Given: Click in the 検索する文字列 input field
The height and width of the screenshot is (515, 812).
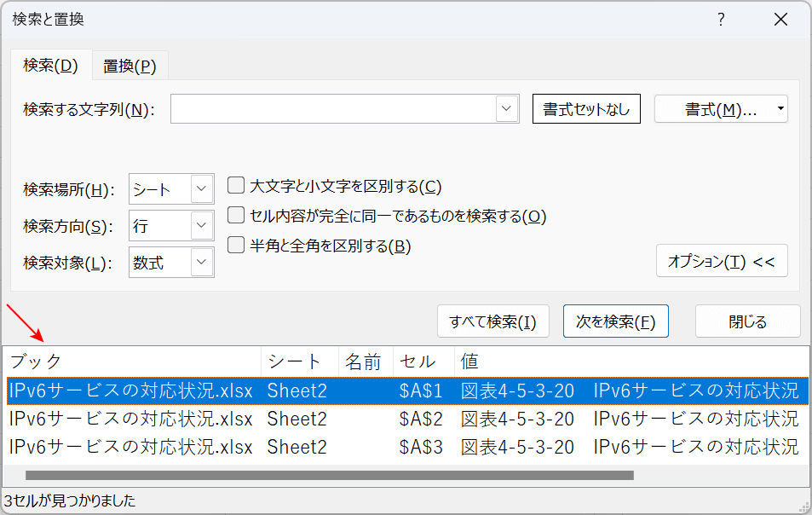Looking at the screenshot, I should [332, 109].
